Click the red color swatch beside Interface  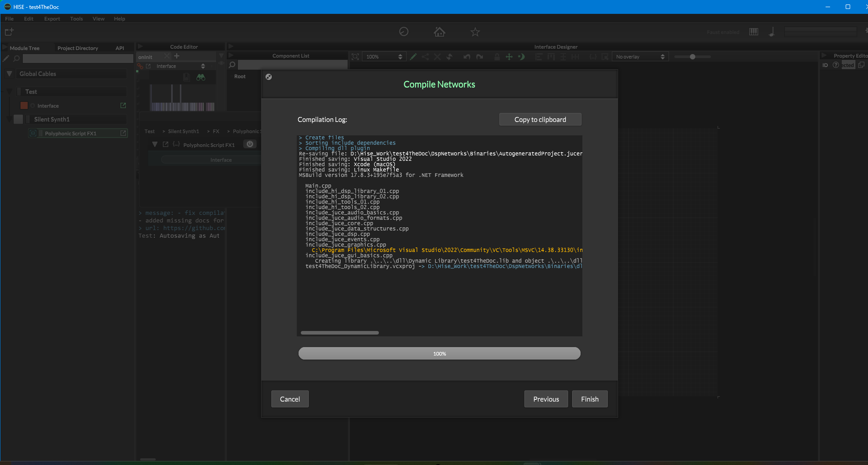24,105
